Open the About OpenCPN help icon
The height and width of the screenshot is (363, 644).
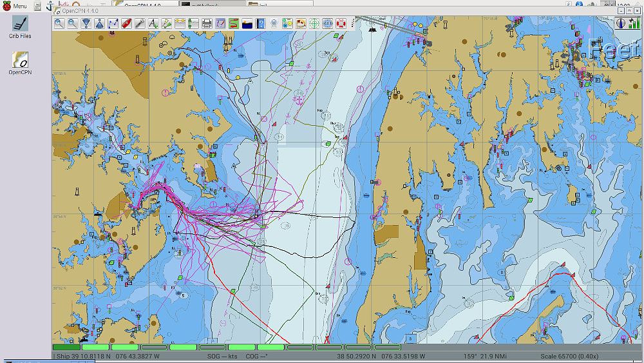(261, 24)
